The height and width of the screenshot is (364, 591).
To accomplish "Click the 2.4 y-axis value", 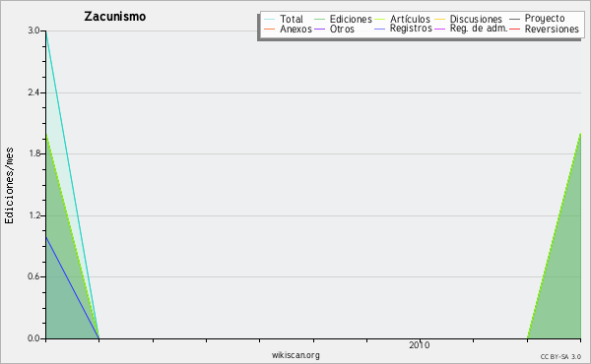I will coord(34,92).
